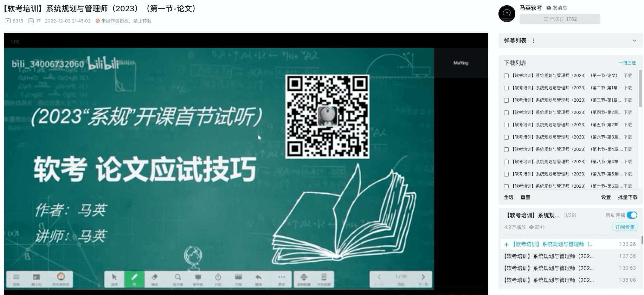This screenshot has width=644, height=295.
Task: Click 下载 for 第一节-论文 row
Action: [628, 76]
